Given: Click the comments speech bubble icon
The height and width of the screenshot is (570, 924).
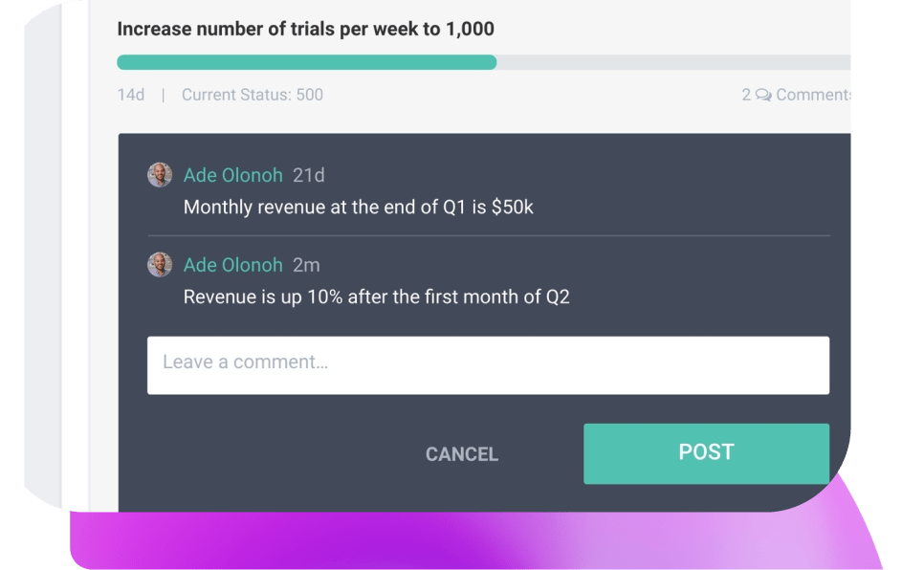Looking at the screenshot, I should [763, 95].
